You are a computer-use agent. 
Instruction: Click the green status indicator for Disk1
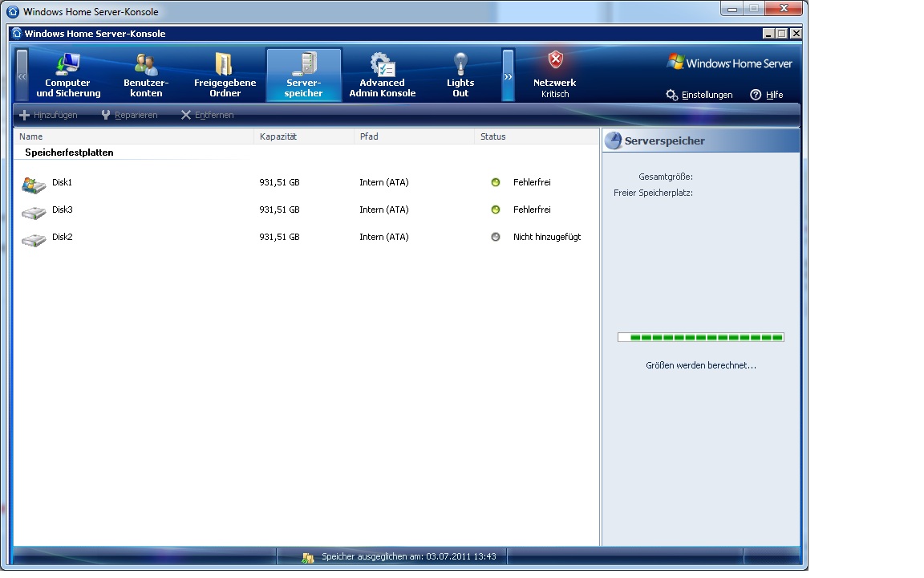point(496,182)
